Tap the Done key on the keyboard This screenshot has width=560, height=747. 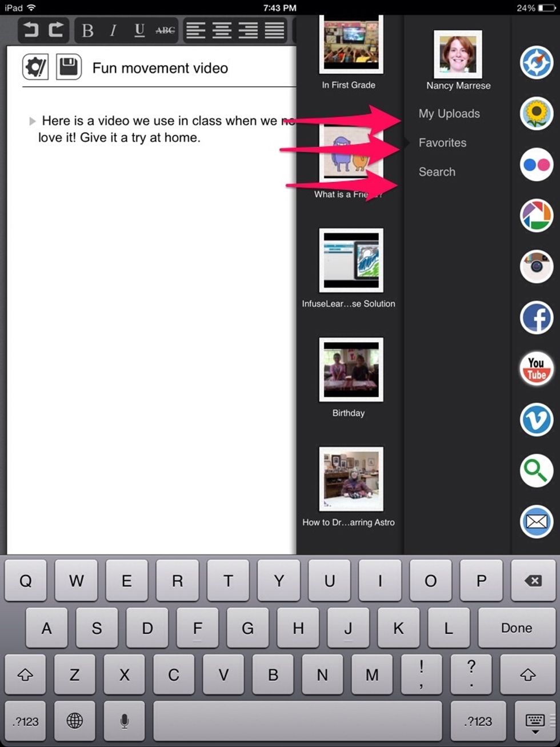516,628
